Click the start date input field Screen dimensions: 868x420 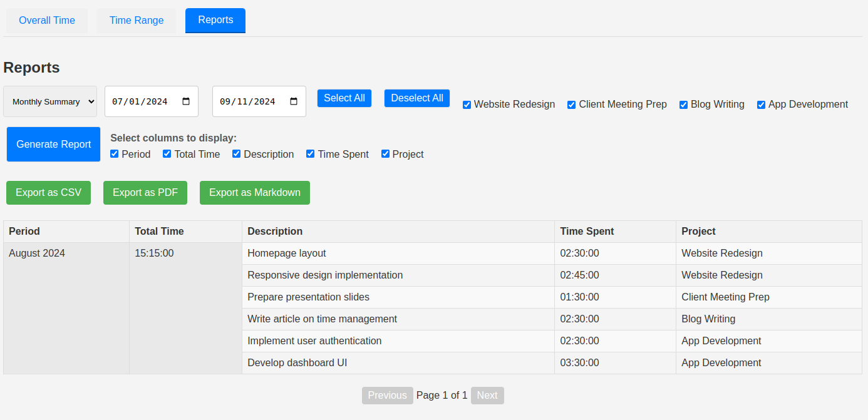tap(141, 101)
